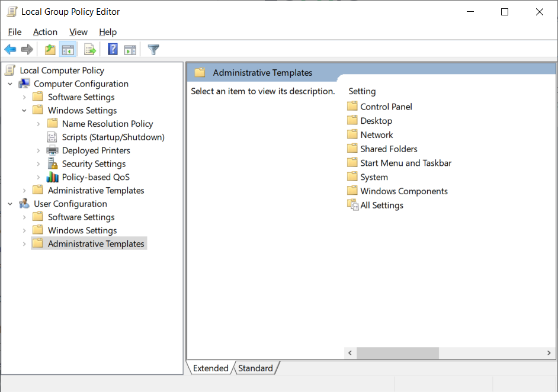Select the Local Computer Policy scroll icon
This screenshot has width=558, height=392.
[10, 70]
